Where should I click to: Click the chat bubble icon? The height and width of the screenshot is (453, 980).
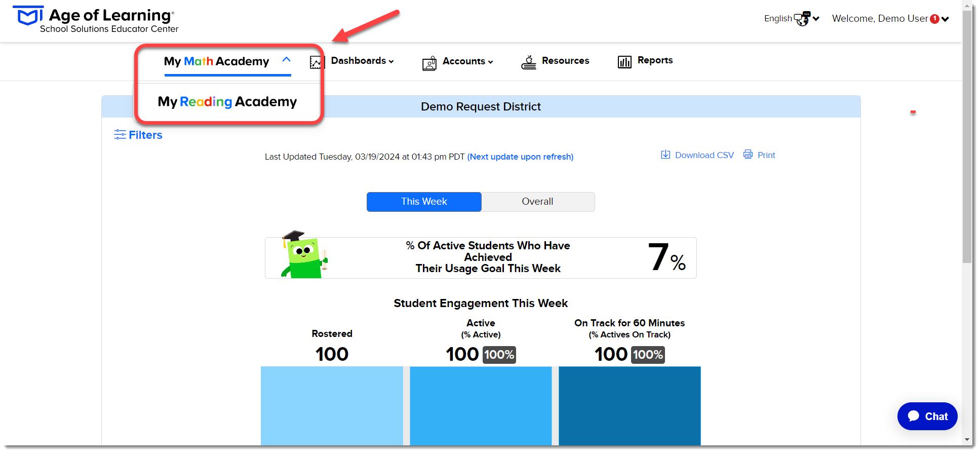[914, 416]
